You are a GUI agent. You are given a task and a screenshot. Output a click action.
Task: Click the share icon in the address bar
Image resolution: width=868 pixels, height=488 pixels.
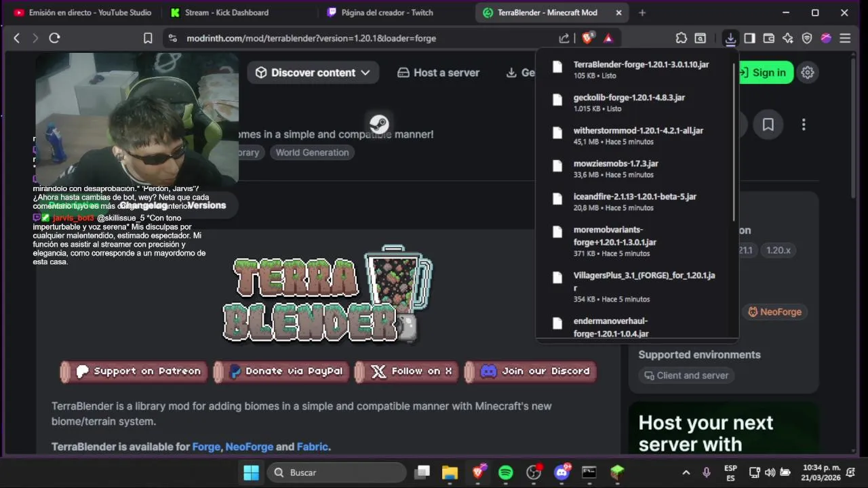point(564,39)
